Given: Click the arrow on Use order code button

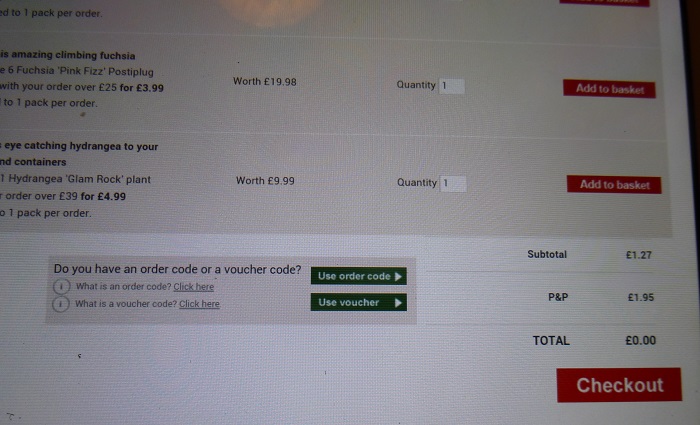Looking at the screenshot, I should coord(398,277).
